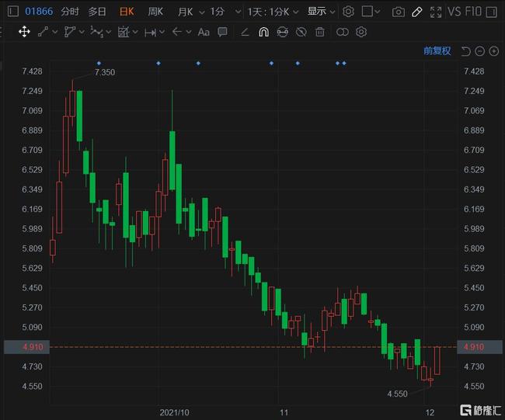Select the 日K daily candlestick tab
The image size is (505, 420).
[x=126, y=12]
